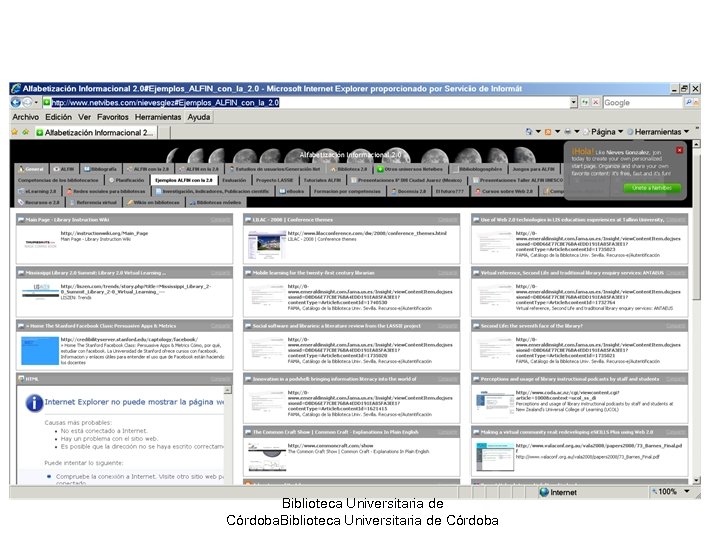Click header icon of Second Life seventh face widget
The image size is (720, 540).
[476, 326]
